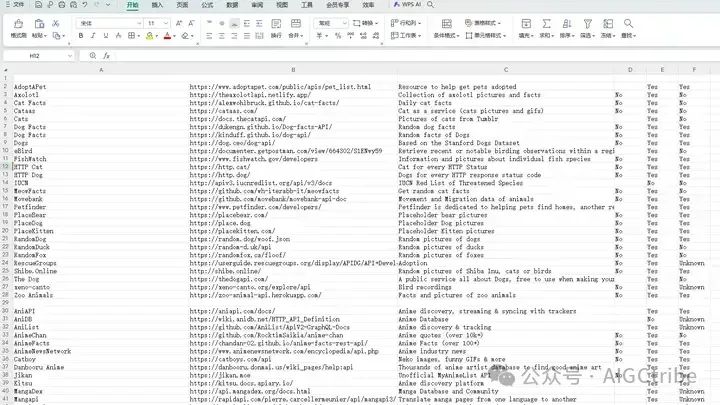The width and height of the screenshot is (720, 405).
Task: Switch to the Formulas (公式) tab
Action: click(x=207, y=5)
